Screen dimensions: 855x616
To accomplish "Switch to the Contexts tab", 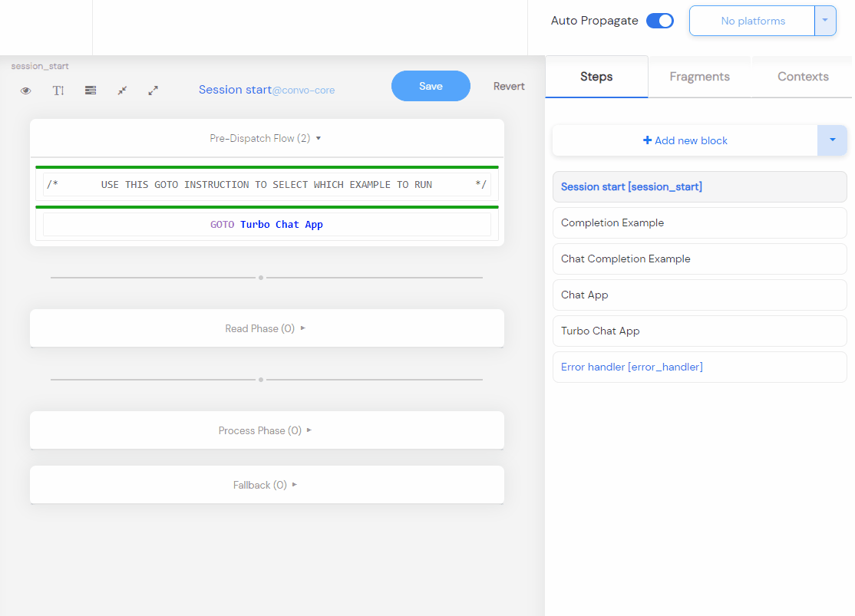I will click(x=803, y=77).
